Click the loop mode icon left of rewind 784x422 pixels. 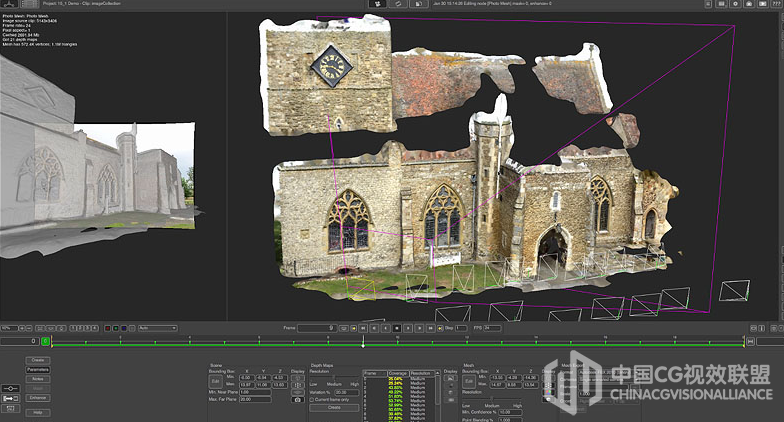point(344,328)
